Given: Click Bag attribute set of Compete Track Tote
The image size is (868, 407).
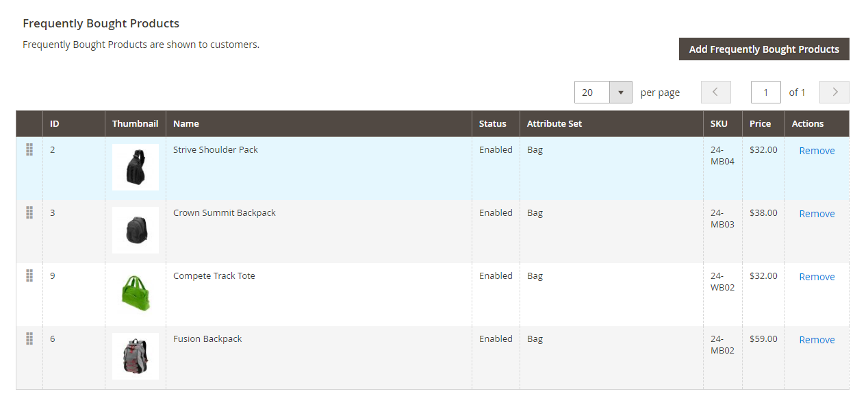Looking at the screenshot, I should [535, 275].
